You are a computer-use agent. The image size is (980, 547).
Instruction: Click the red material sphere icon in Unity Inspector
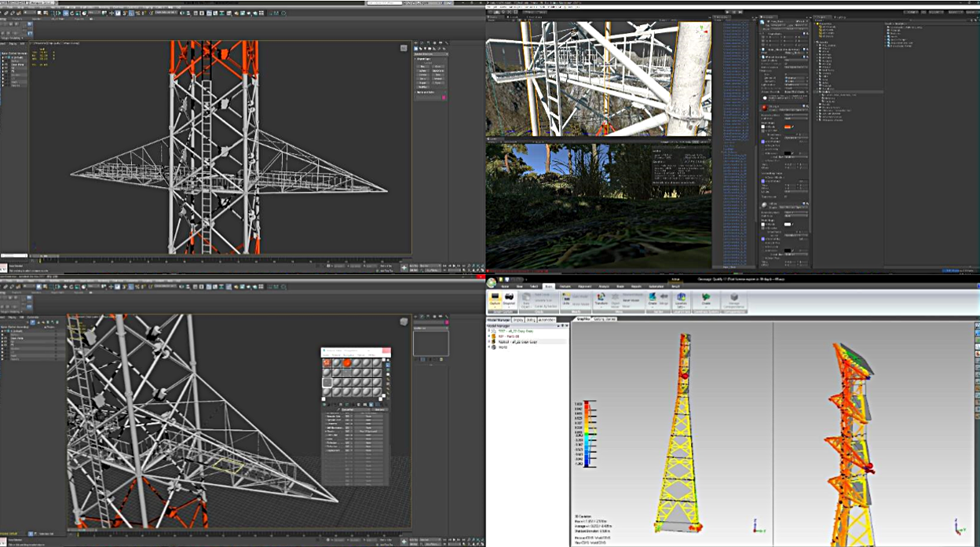(764, 108)
